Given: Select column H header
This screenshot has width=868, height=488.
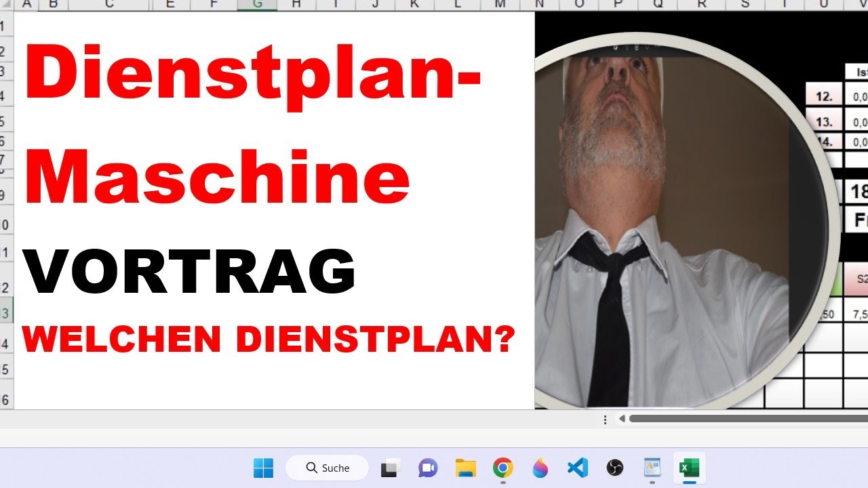Looking at the screenshot, I should (296, 5).
